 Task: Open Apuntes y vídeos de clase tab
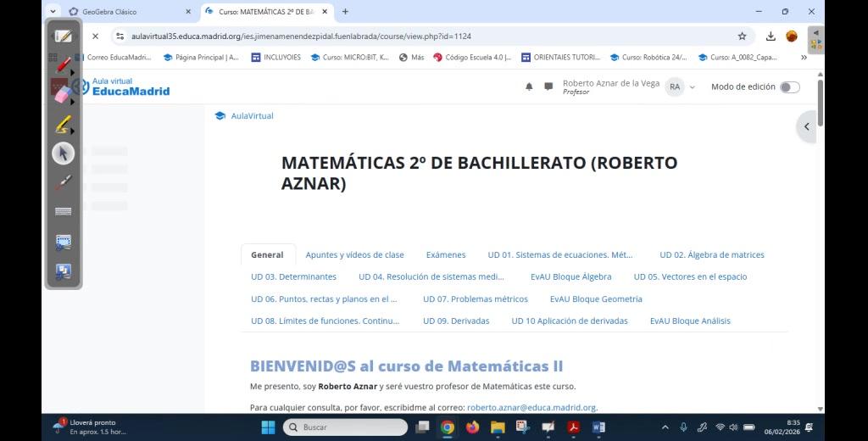click(x=355, y=255)
